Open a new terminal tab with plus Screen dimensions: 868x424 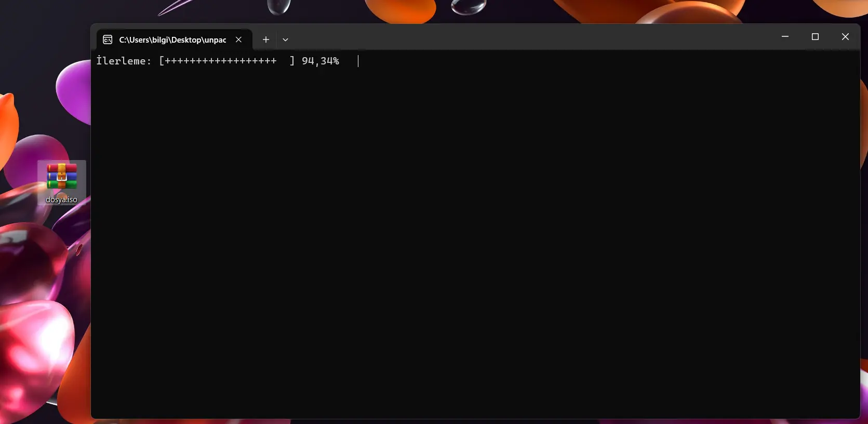[x=266, y=39]
